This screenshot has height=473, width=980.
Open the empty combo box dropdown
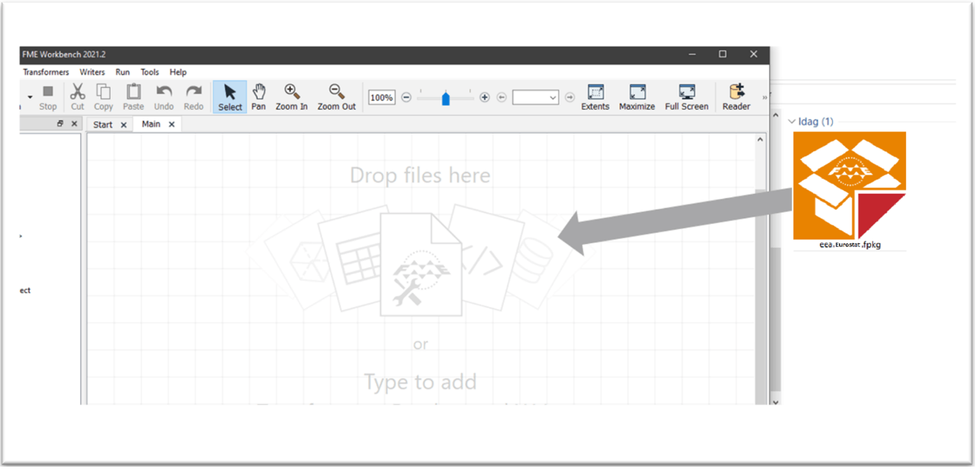[552, 97]
